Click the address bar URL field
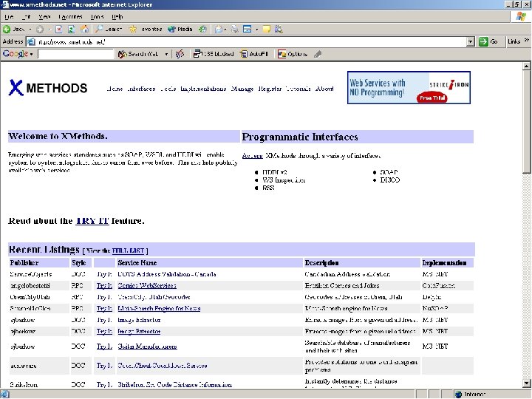Viewport: 532px width, 399px height. point(250,41)
